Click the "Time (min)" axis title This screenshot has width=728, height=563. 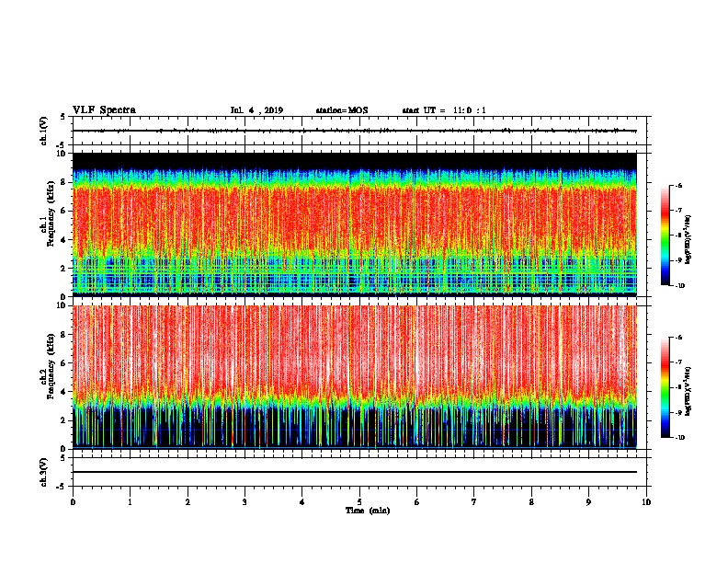(368, 511)
